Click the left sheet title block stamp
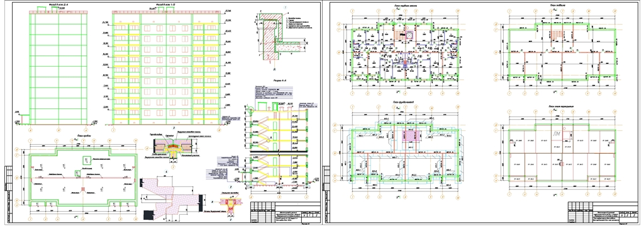 click(x=286, y=212)
